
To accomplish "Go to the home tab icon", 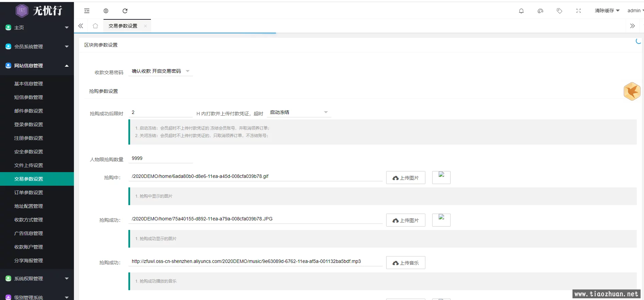I will [x=95, y=26].
